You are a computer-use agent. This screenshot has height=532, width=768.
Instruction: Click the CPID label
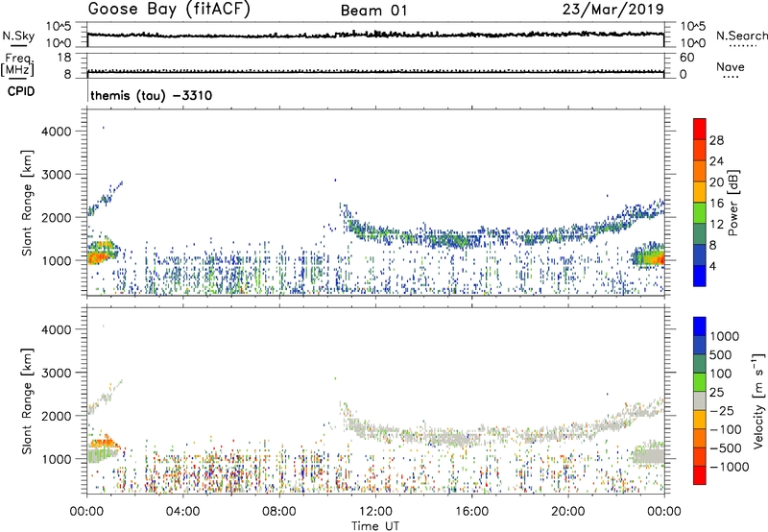click(x=21, y=91)
